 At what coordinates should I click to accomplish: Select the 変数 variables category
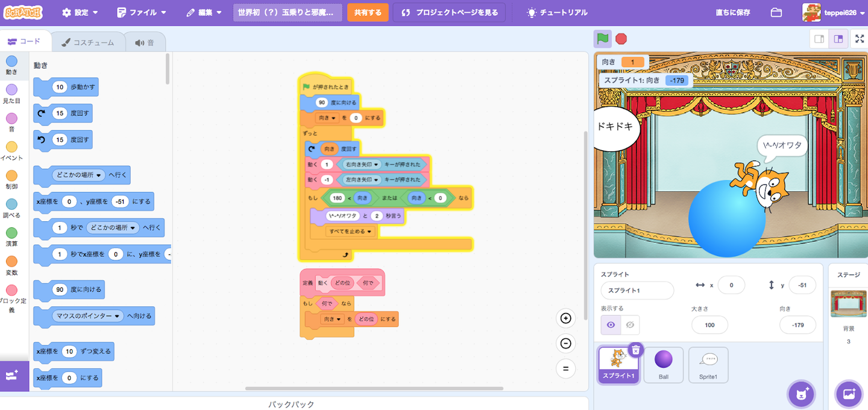[11, 266]
